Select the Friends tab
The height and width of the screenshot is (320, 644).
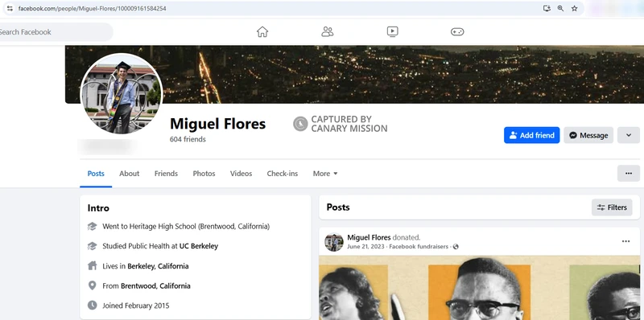(x=166, y=174)
